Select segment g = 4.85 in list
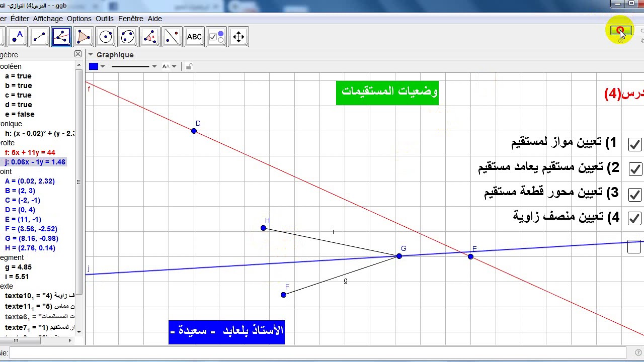 18,267
